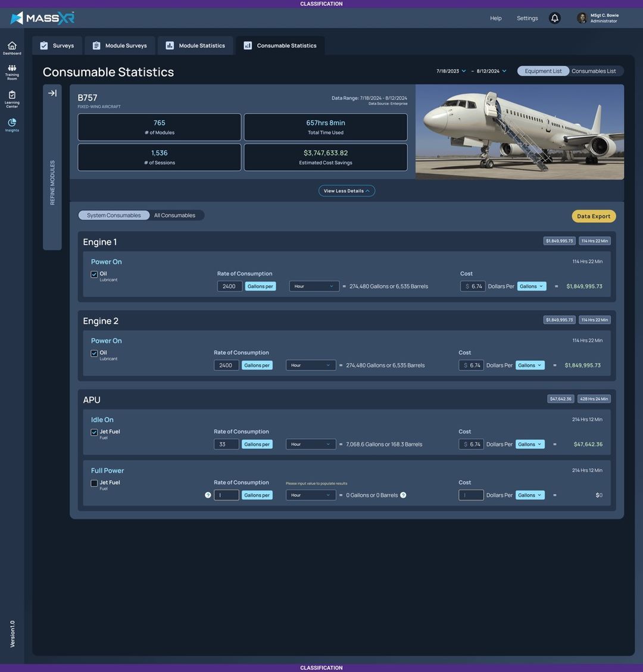
Task: Click the Full Power rate input field
Action: pos(227,494)
